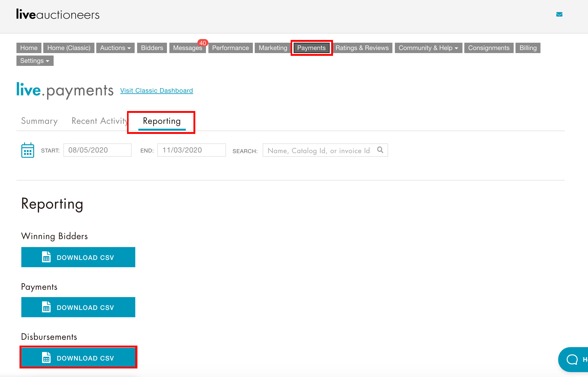Click the liveauctioneers logo
The image size is (588, 377).
pyautogui.click(x=58, y=15)
